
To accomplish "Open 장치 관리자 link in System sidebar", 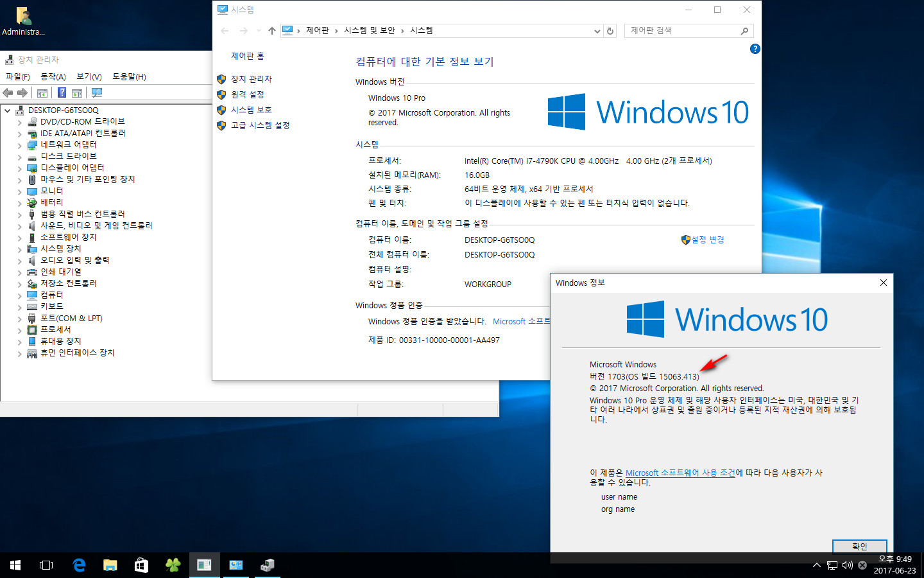I will coord(252,79).
